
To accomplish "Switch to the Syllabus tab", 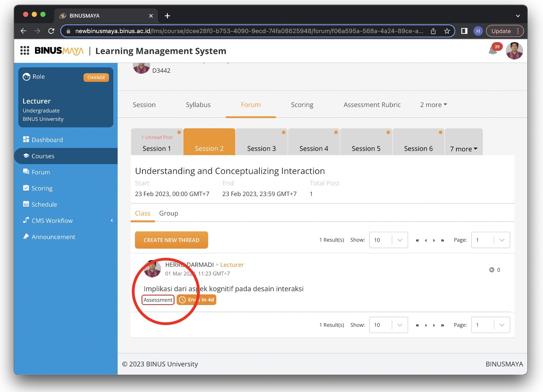I will 198,105.
